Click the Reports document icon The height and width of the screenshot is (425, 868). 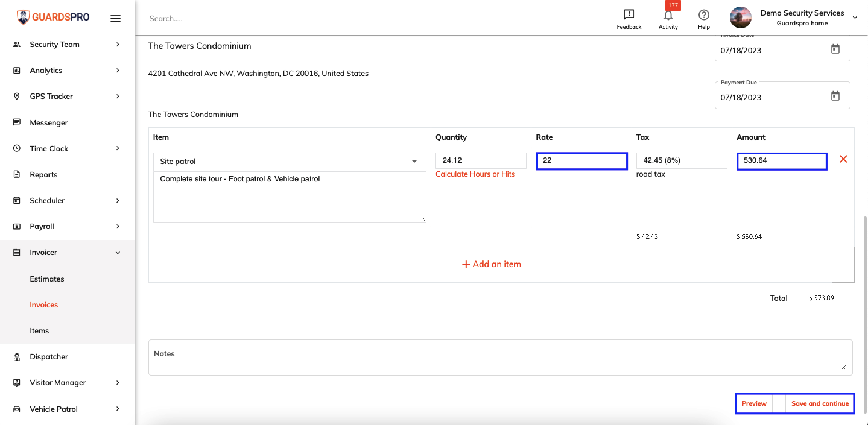click(x=17, y=174)
